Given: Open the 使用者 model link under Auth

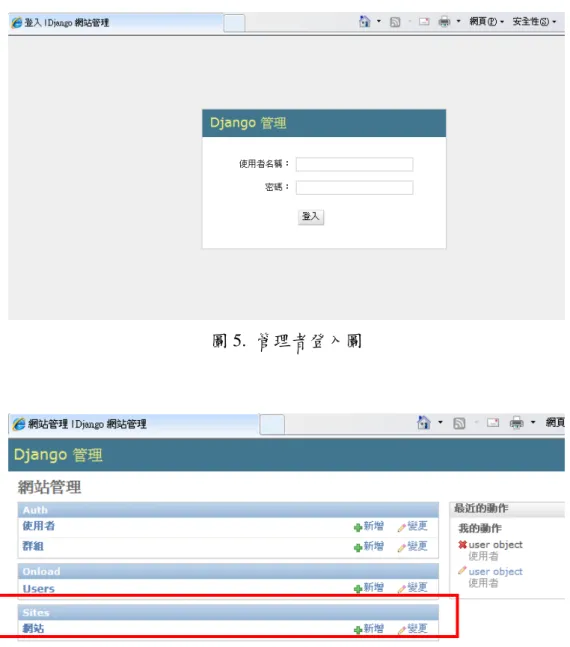Looking at the screenshot, I should coord(38,526).
